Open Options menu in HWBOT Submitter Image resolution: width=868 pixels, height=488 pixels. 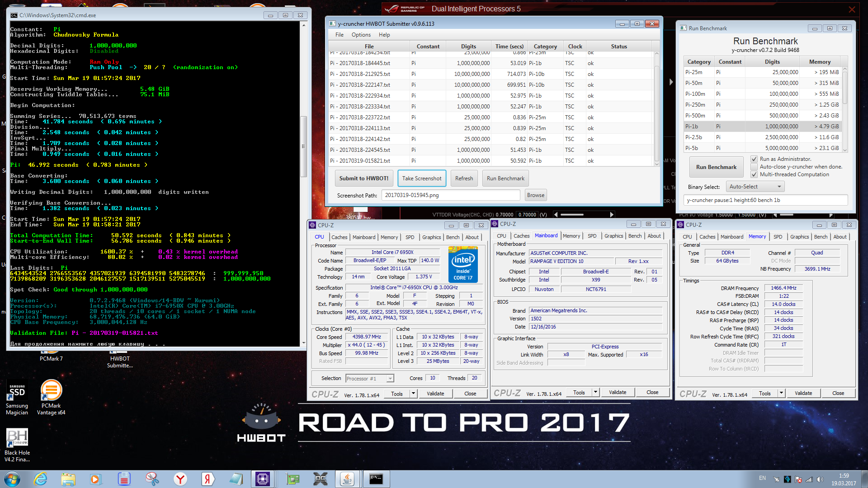point(361,35)
